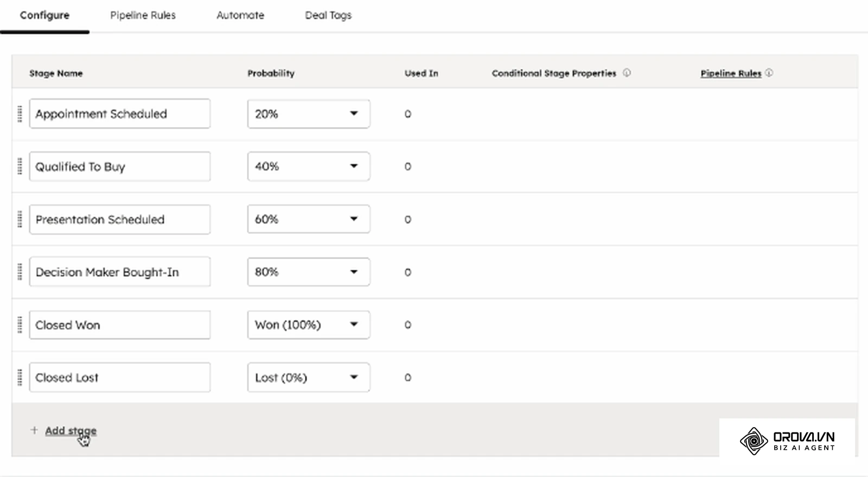Click Conditional Stage Properties header text
This screenshot has height=477, width=868.
(x=554, y=73)
